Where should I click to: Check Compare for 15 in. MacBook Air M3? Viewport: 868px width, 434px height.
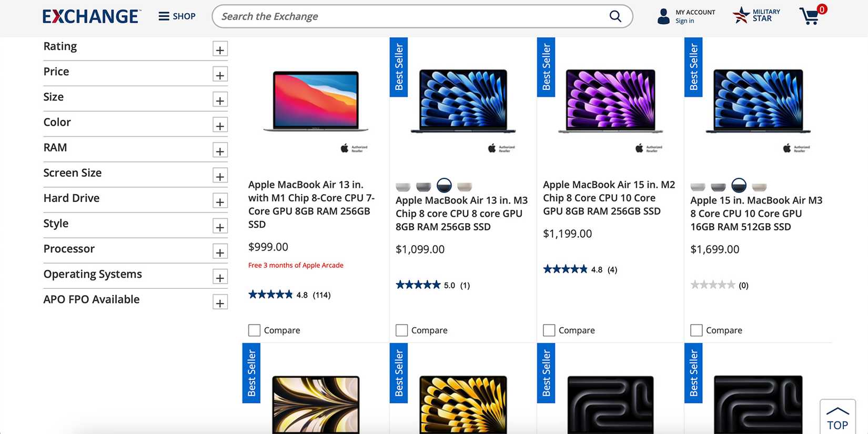pyautogui.click(x=696, y=330)
